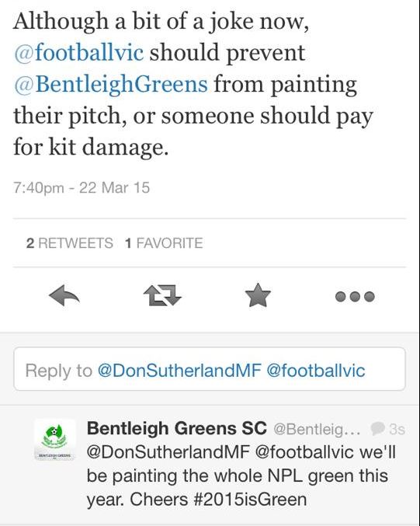The height and width of the screenshot is (526, 420).
Task: Open the Bentleigh Greens reply tweet text
Action: (x=241, y=476)
